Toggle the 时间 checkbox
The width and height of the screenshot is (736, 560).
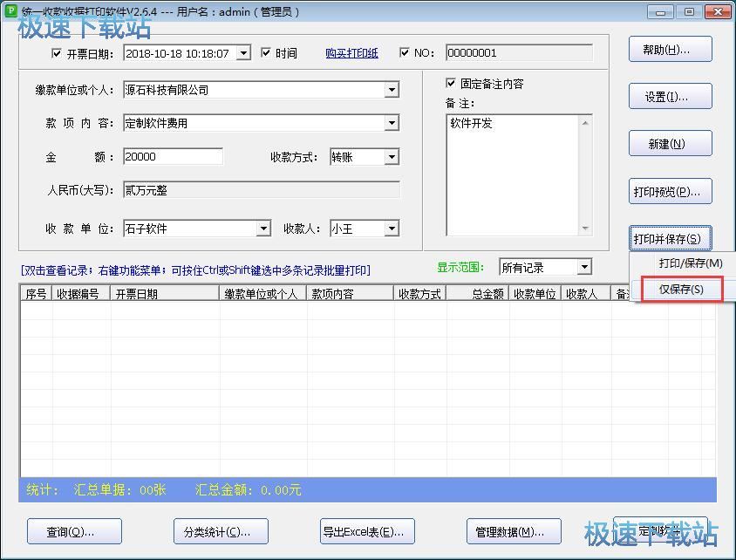click(266, 53)
